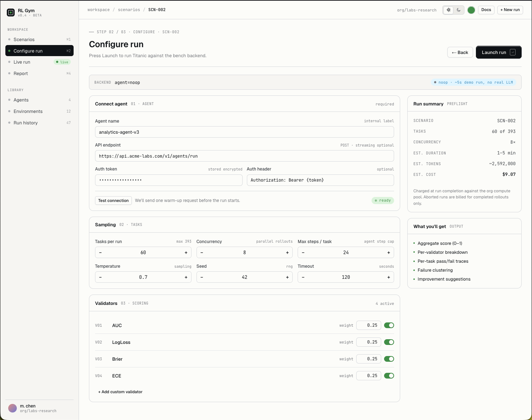Switch to light theme sun icon

coord(449,10)
